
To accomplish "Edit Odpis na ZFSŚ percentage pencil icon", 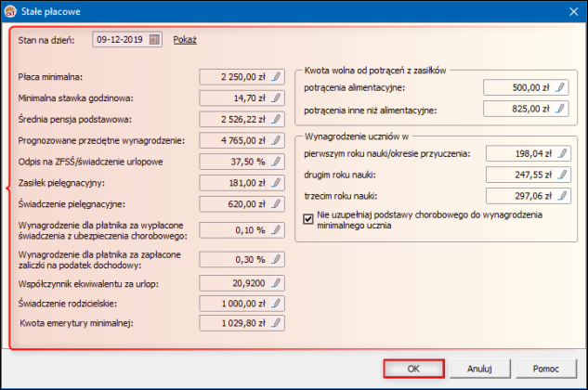I will [x=277, y=162].
